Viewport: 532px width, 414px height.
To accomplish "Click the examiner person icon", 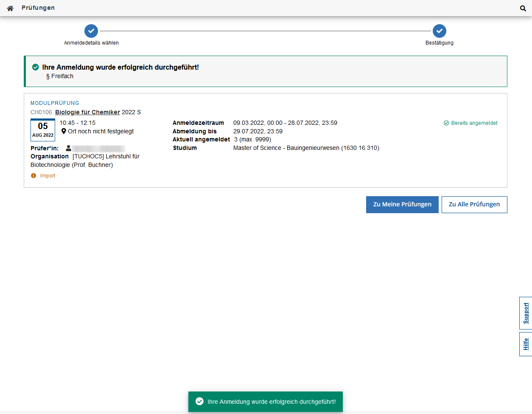I will tap(68, 148).
